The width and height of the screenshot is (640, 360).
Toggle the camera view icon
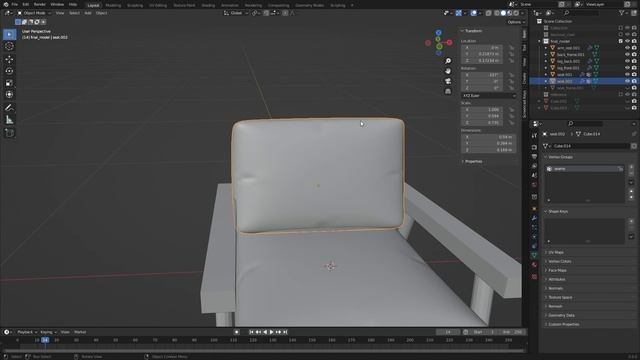pyautogui.click(x=448, y=81)
